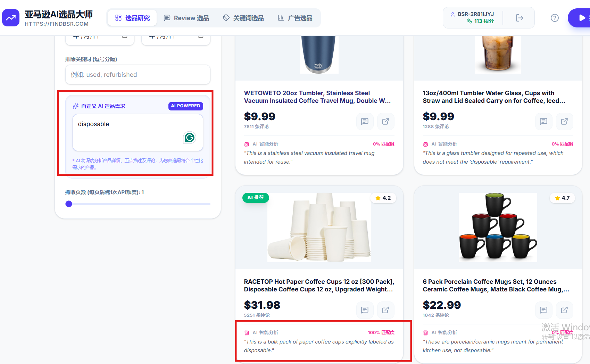View reviews icon for RACETOP paper cups
The image size is (590, 364).
pyautogui.click(x=365, y=310)
